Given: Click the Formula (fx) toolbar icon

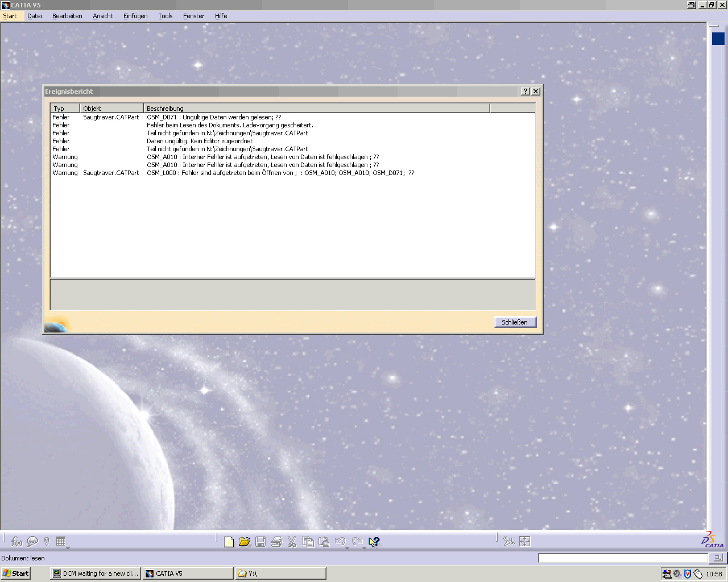Looking at the screenshot, I should click(16, 542).
